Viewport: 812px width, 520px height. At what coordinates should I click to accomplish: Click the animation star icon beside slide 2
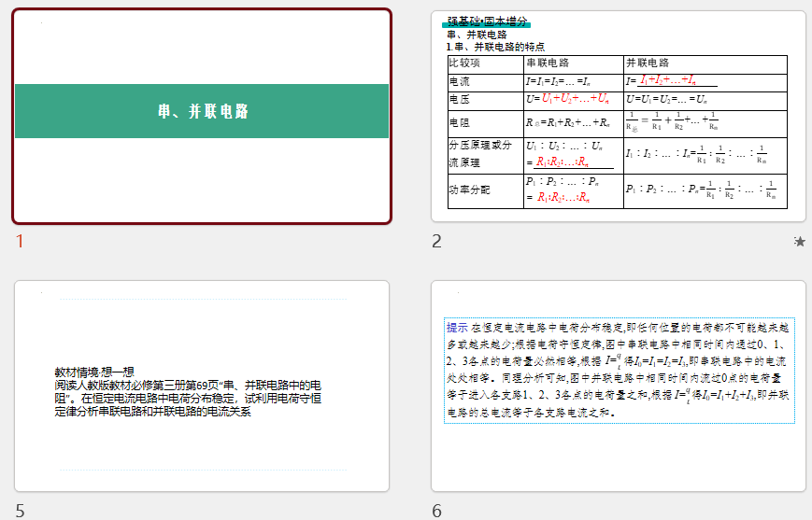coord(799,242)
